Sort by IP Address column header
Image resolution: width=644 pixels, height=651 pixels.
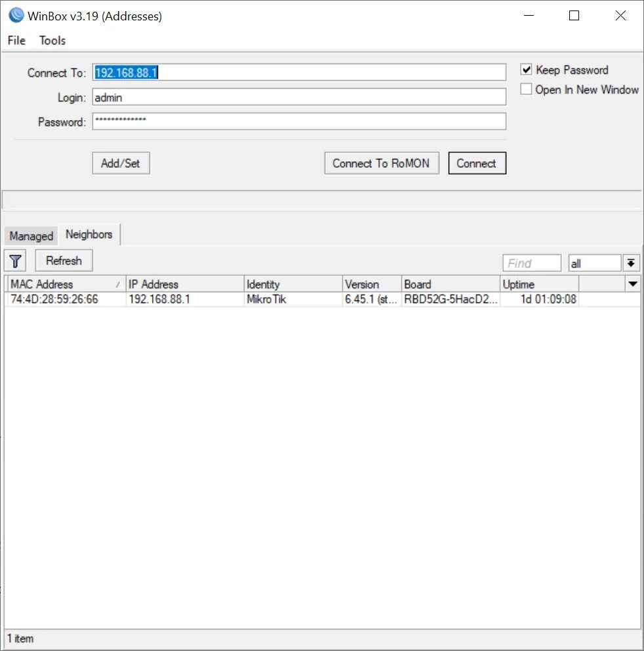pos(185,284)
